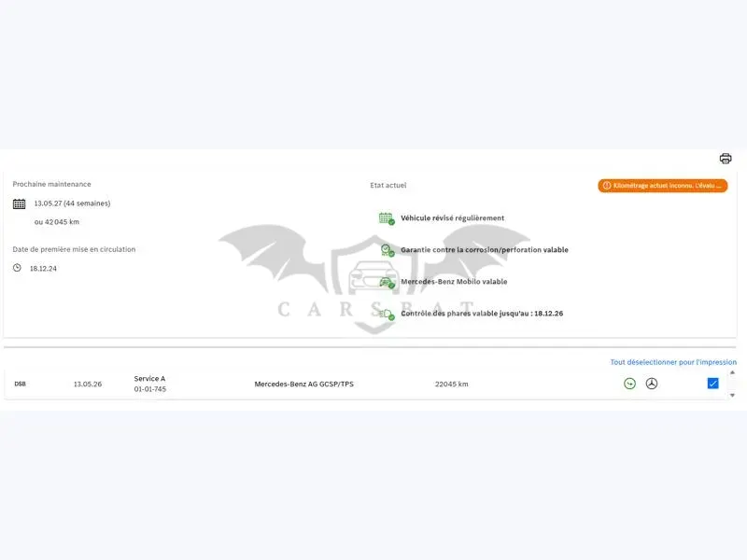Click the 22045 km mileage entry
Image resolution: width=747 pixels, height=560 pixels.
point(451,384)
